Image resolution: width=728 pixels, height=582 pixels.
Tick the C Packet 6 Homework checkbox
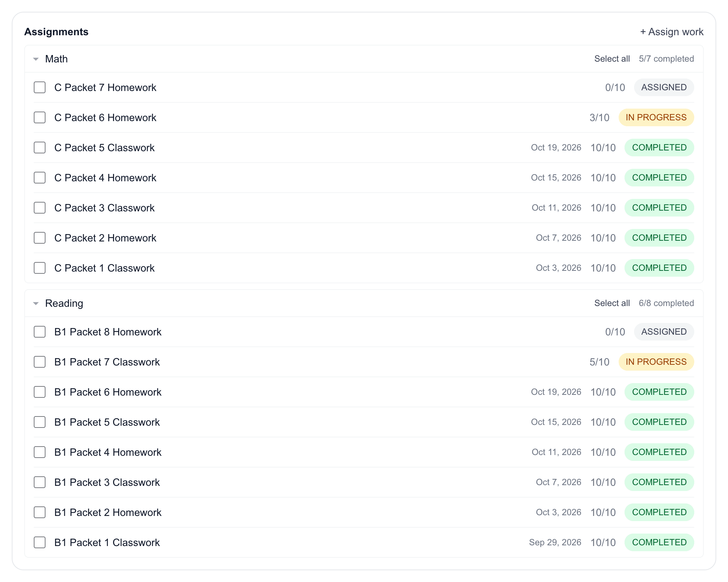(40, 117)
